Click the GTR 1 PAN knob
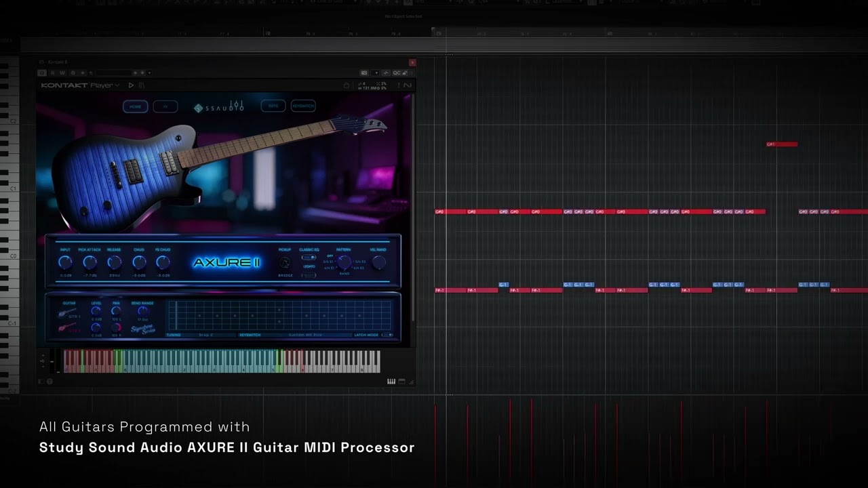 coord(116,310)
